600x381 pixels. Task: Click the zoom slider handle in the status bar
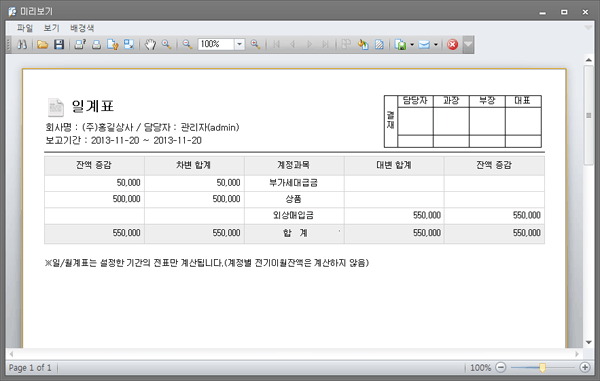click(542, 368)
